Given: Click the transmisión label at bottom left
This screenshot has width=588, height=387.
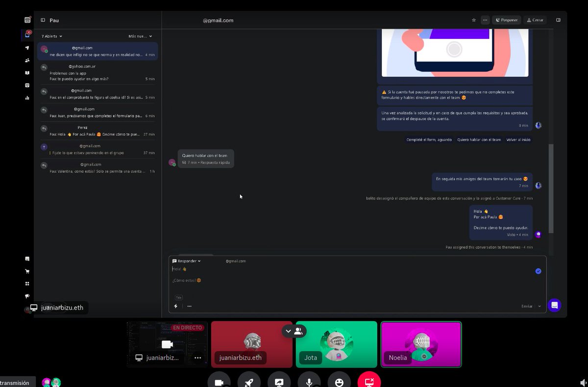Looking at the screenshot, I should click(x=15, y=383).
